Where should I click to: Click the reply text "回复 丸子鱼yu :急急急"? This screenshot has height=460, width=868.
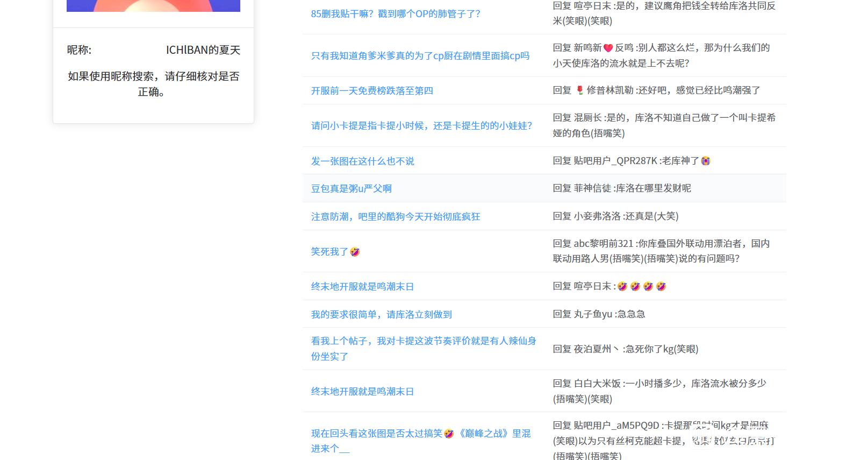pyautogui.click(x=599, y=314)
